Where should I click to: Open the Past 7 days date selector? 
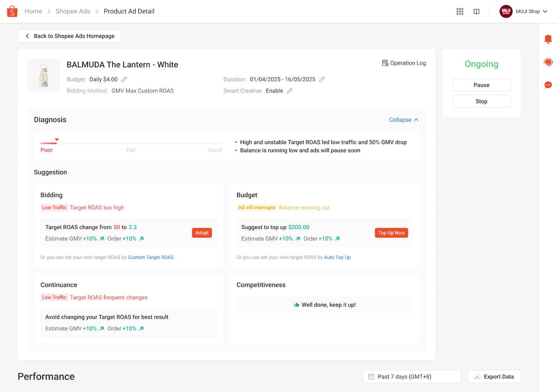pyautogui.click(x=412, y=377)
